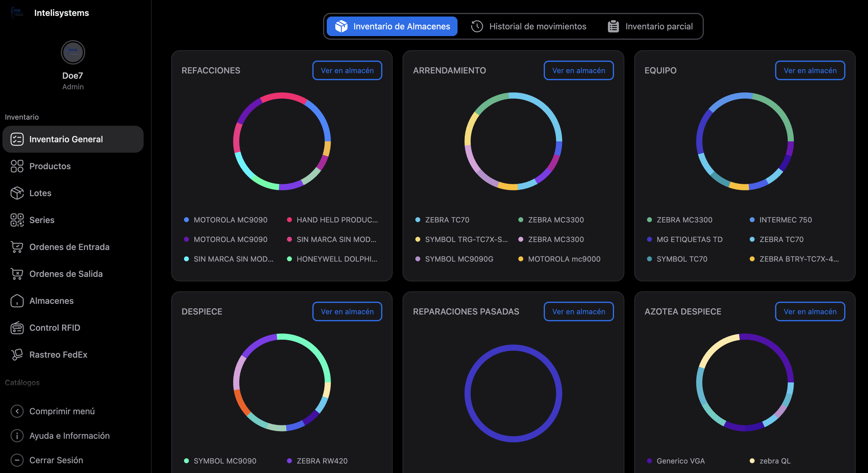This screenshot has height=473, width=868.
Task: Click the Series QR code icon
Action: pos(17,220)
